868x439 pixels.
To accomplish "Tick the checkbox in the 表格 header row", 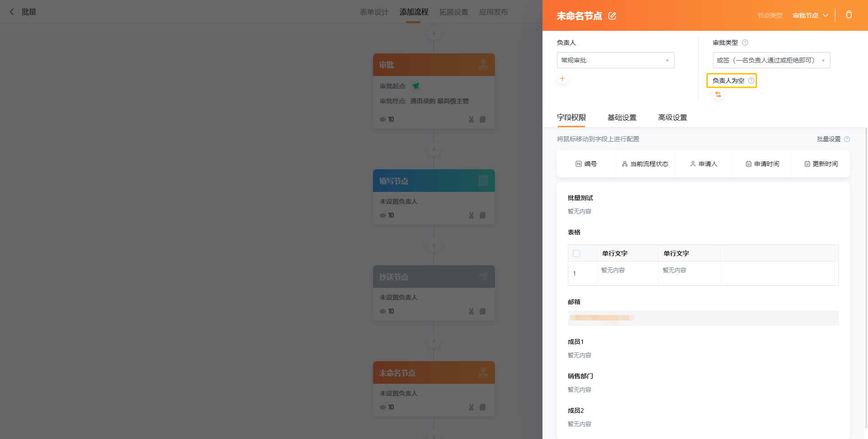I will 576,253.
